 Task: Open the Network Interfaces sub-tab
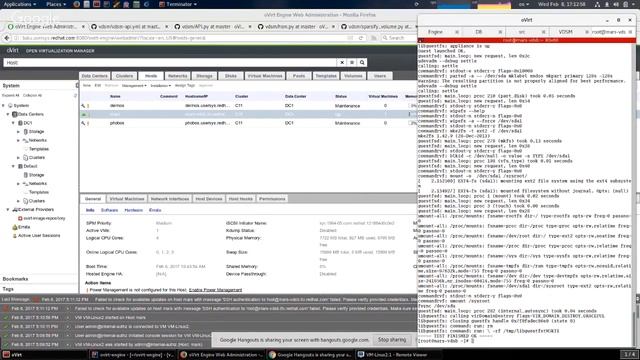coord(170,199)
